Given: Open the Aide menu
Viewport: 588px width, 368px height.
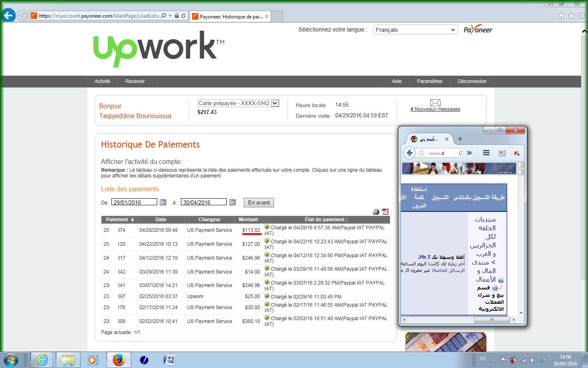Looking at the screenshot, I should (x=396, y=81).
